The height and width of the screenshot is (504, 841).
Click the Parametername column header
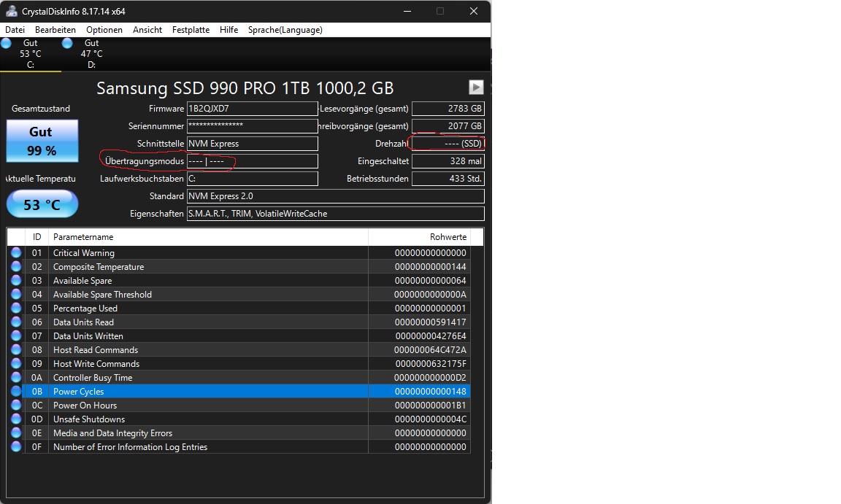208,237
